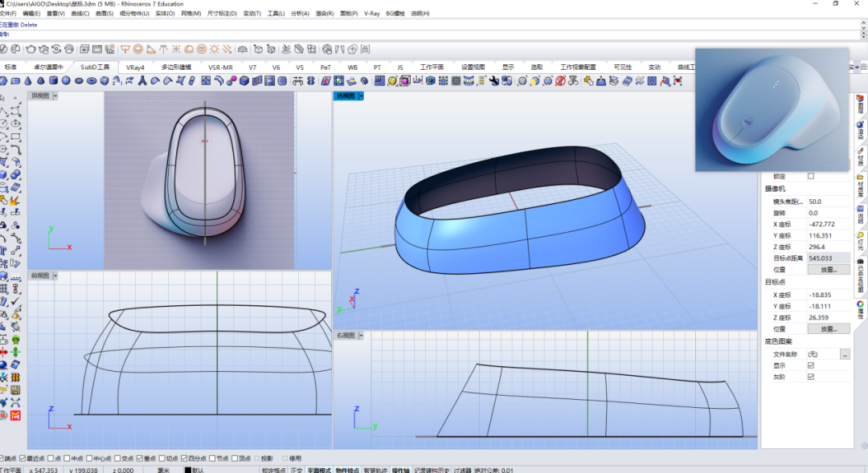This screenshot has height=473, width=868.
Task: Click the target point 放置... button
Action: click(x=829, y=328)
